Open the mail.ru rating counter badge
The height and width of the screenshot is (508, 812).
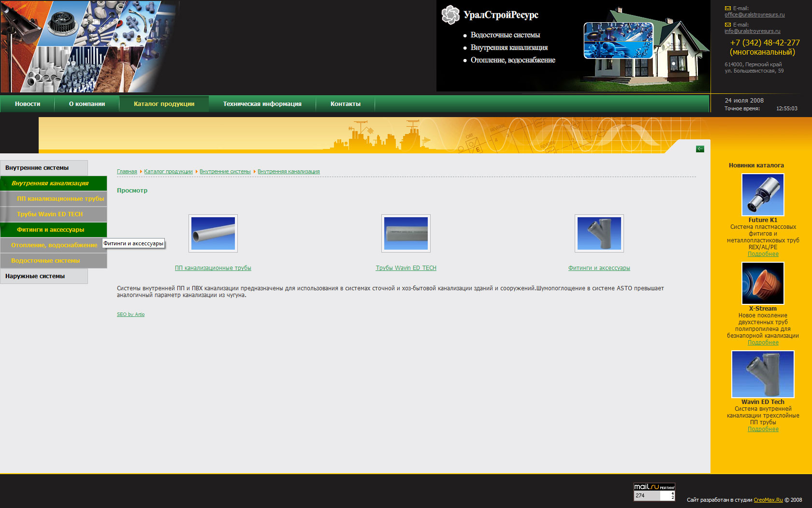(654, 492)
